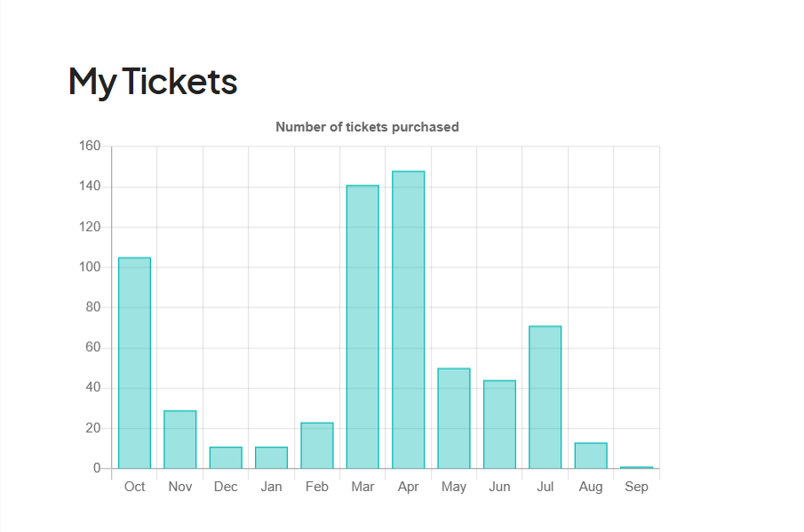The width and height of the screenshot is (804, 532).
Task: Select the tiny September bar
Action: click(x=637, y=467)
